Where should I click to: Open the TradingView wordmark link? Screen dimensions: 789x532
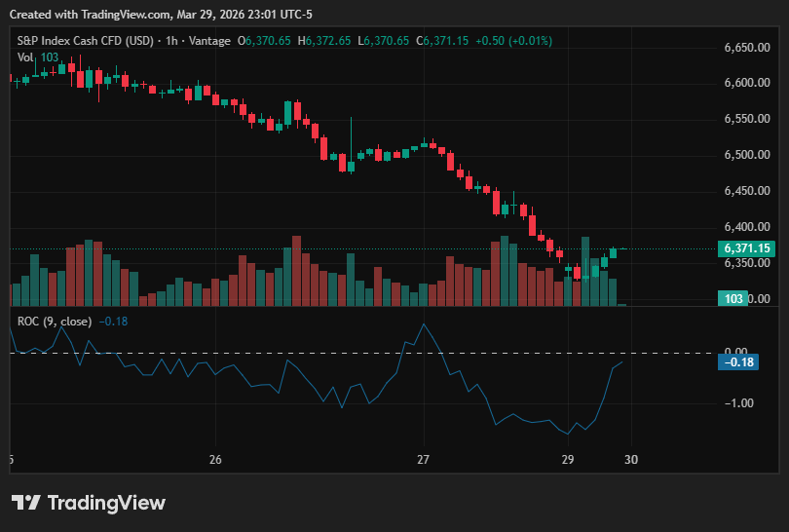click(x=106, y=503)
